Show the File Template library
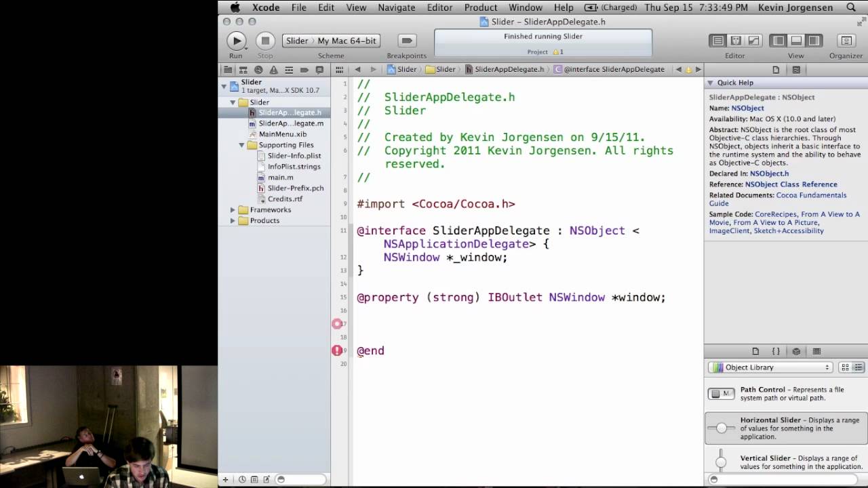 [755, 351]
